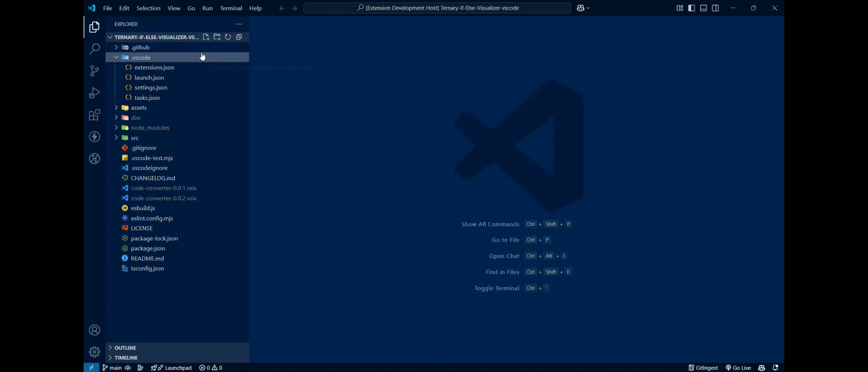
Task: Open the lightning bolt activity bar view
Action: (x=94, y=137)
